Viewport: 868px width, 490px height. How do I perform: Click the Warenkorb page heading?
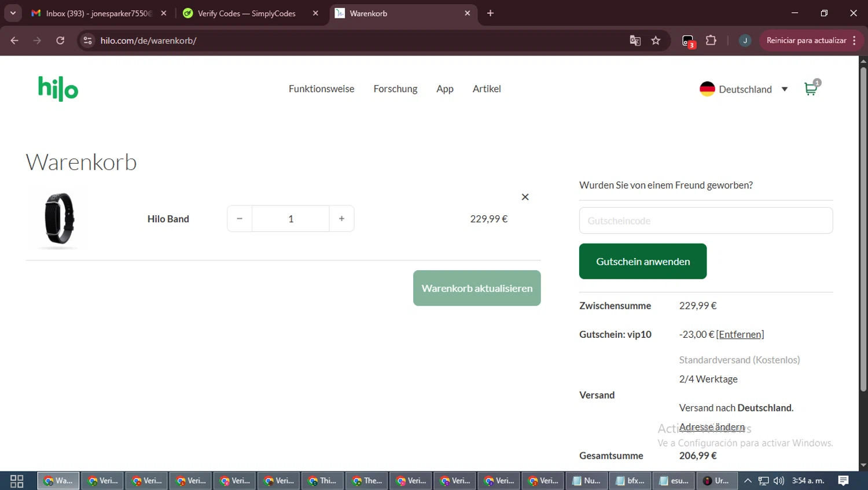coord(82,162)
